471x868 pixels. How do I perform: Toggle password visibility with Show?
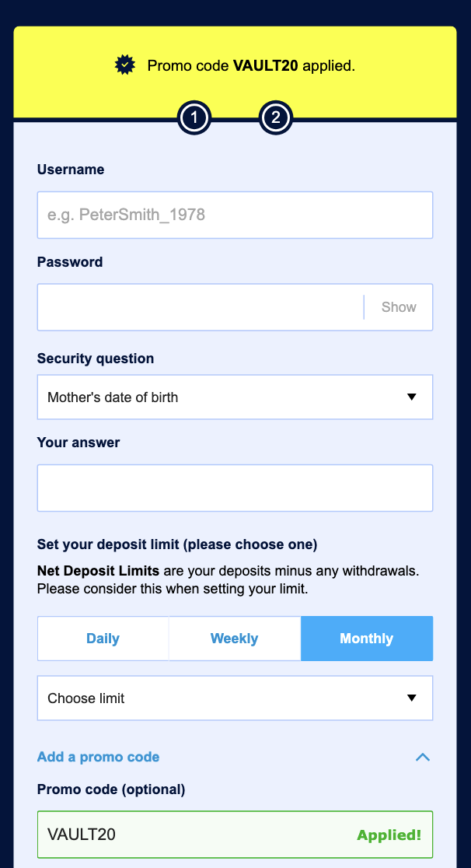pos(398,306)
